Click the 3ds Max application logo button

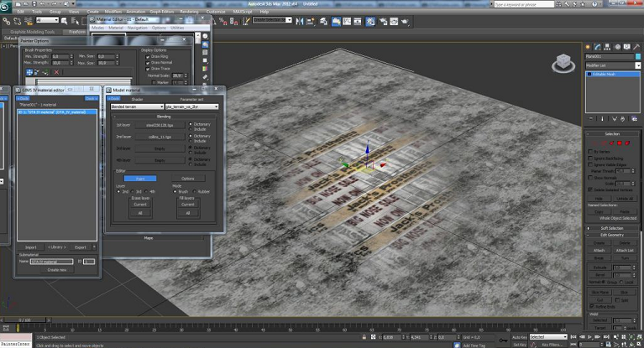(6, 7)
